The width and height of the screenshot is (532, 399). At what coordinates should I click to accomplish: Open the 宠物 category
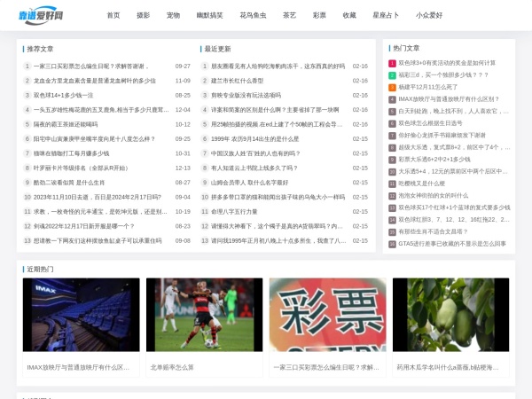[173, 15]
